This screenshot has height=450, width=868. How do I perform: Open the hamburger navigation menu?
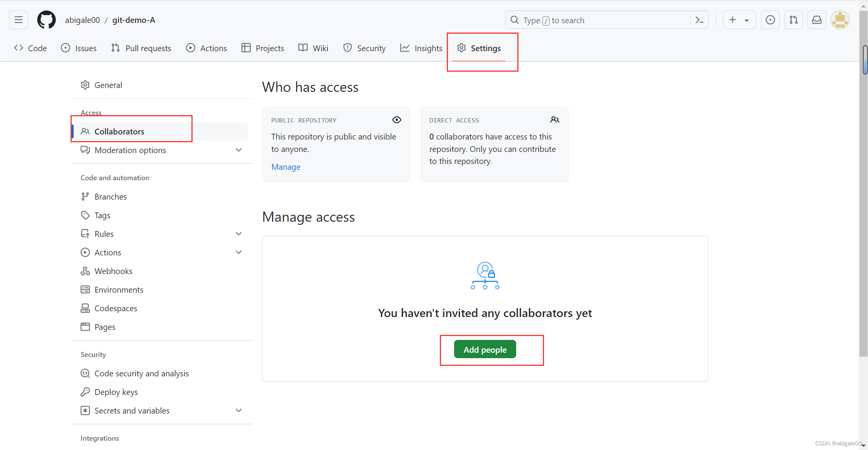tap(19, 20)
